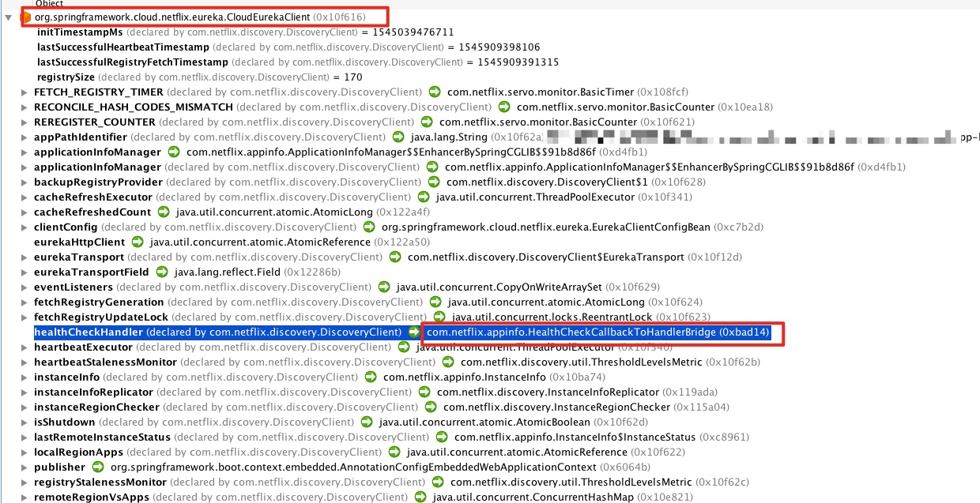Select applicationInfoManager row without declared-by text
Screen dimensions: 980x503
[341, 152]
